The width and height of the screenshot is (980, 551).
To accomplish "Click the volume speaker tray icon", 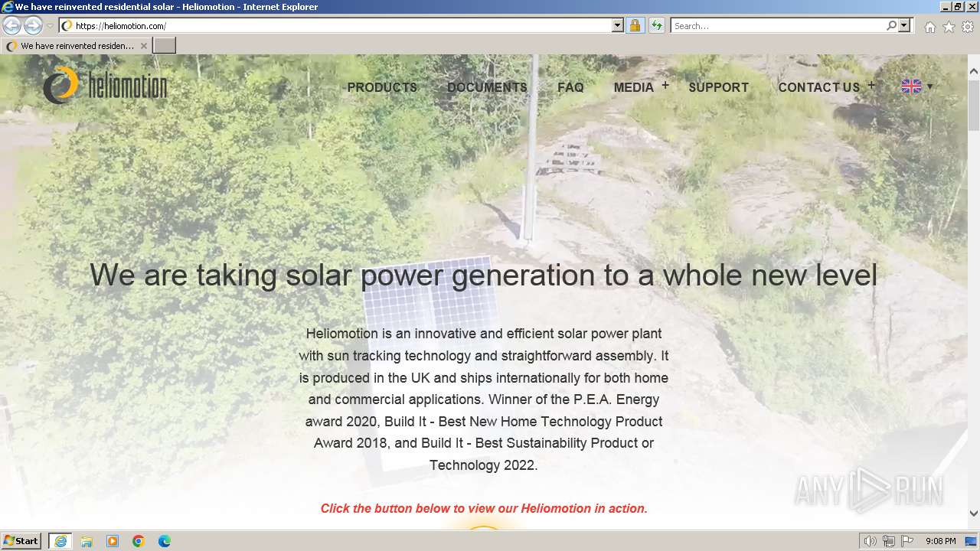I will (871, 541).
